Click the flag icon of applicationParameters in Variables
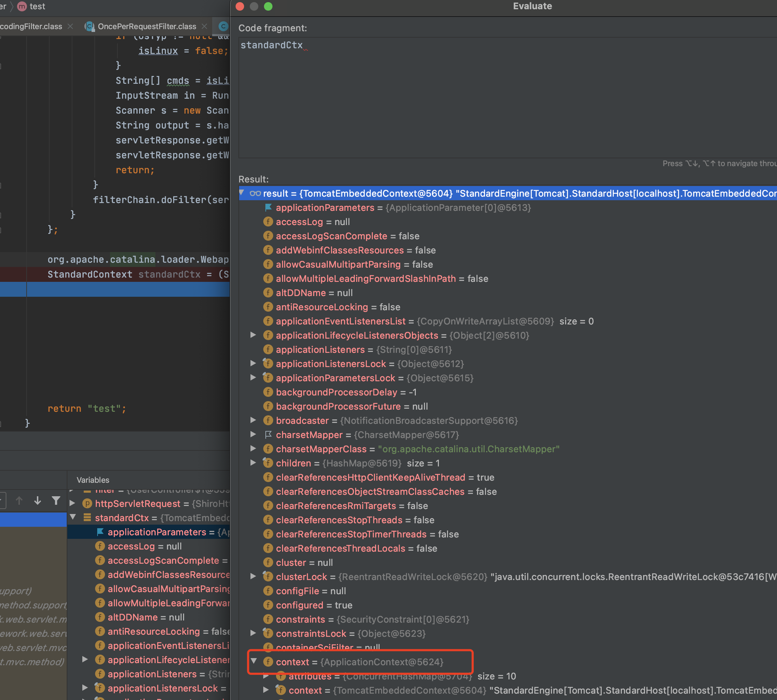The width and height of the screenshot is (777, 700). 100,532
